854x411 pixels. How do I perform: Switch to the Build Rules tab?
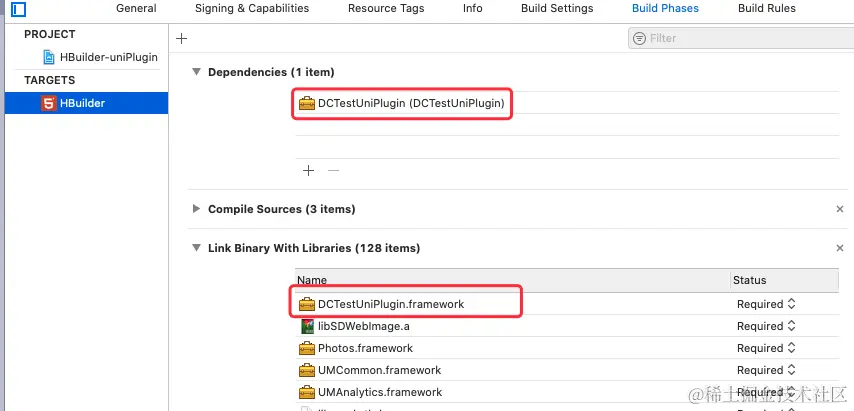pos(766,8)
